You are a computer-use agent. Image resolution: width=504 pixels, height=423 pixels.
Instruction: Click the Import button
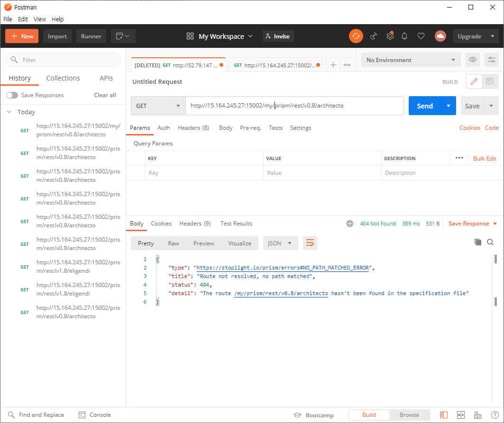[57, 36]
